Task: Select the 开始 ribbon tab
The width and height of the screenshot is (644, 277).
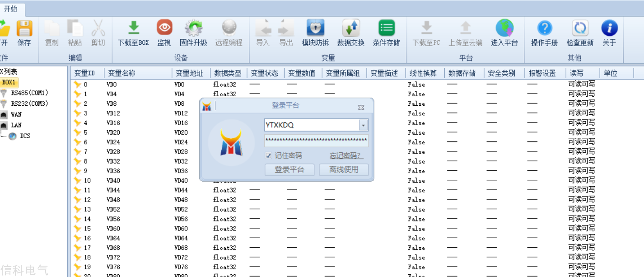Action: (10, 9)
